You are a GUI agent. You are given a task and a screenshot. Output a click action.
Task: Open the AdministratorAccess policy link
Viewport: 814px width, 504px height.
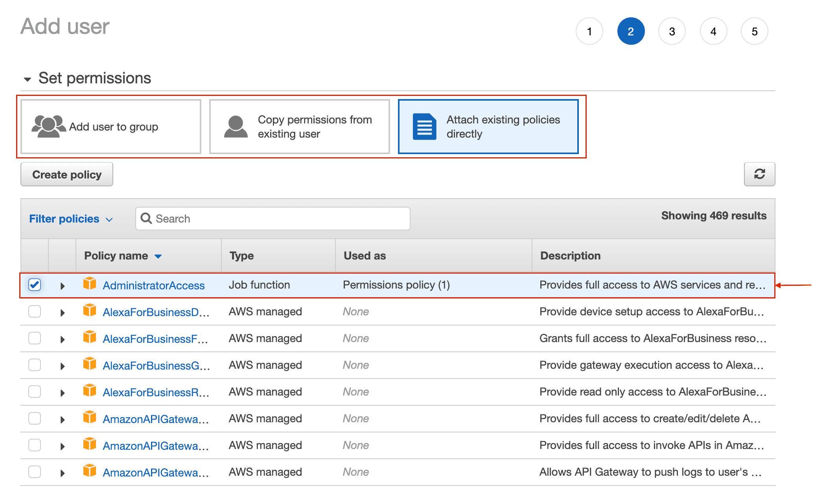(x=154, y=285)
